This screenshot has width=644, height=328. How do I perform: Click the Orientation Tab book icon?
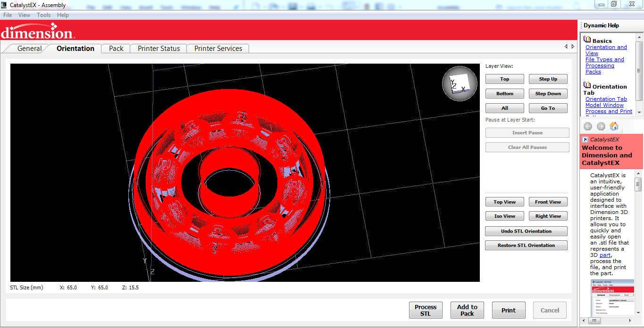point(587,85)
